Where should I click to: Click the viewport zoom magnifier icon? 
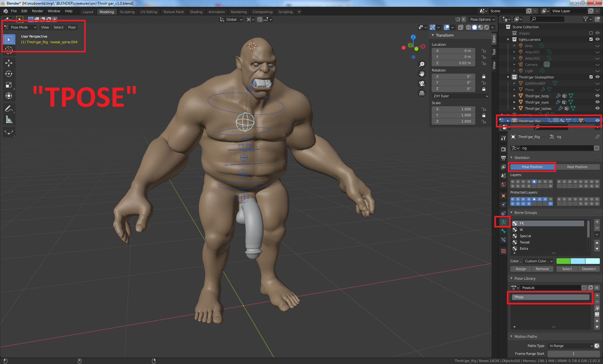point(422,64)
